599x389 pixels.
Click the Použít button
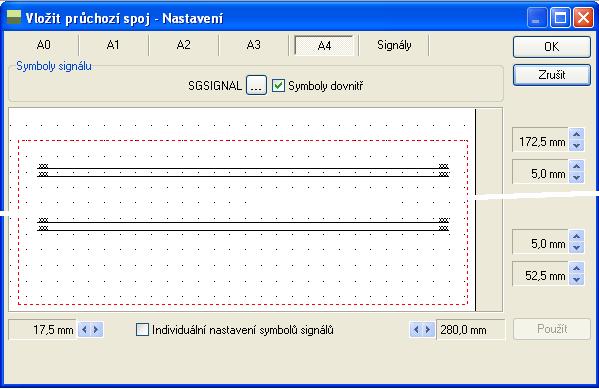pyautogui.click(x=552, y=329)
